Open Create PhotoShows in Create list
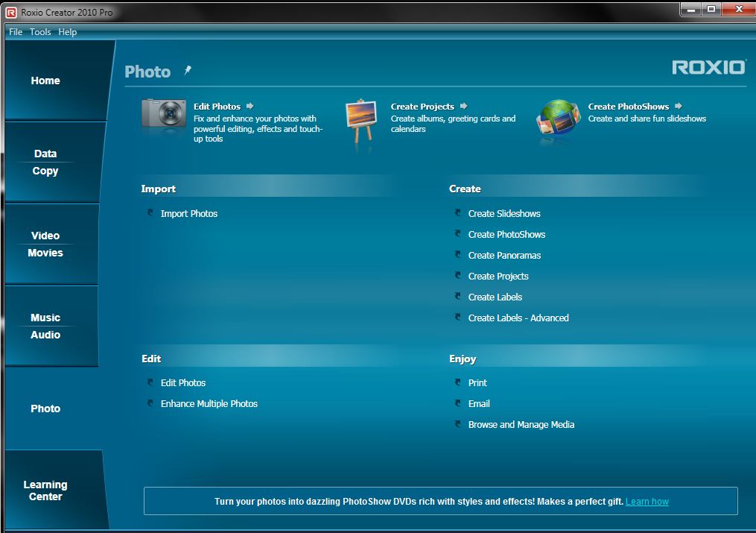Image resolution: width=756 pixels, height=533 pixels. tap(506, 234)
